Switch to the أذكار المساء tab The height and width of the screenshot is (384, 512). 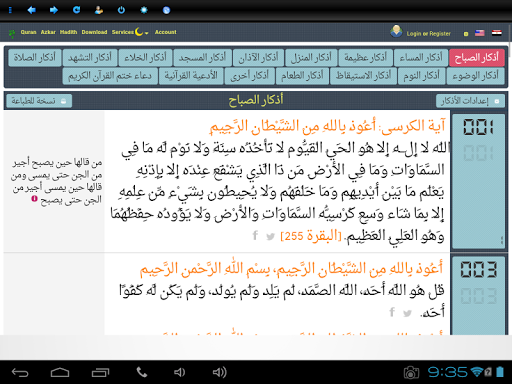(421, 58)
